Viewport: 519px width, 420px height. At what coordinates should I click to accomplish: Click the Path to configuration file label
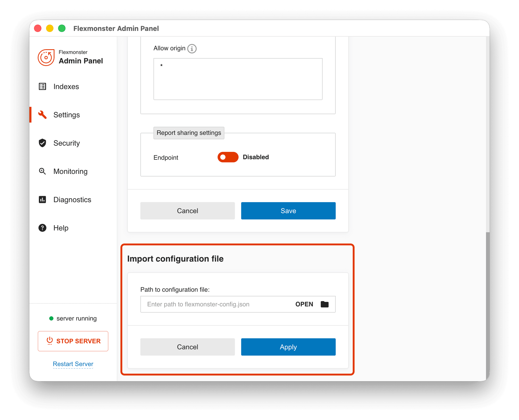[175, 290]
